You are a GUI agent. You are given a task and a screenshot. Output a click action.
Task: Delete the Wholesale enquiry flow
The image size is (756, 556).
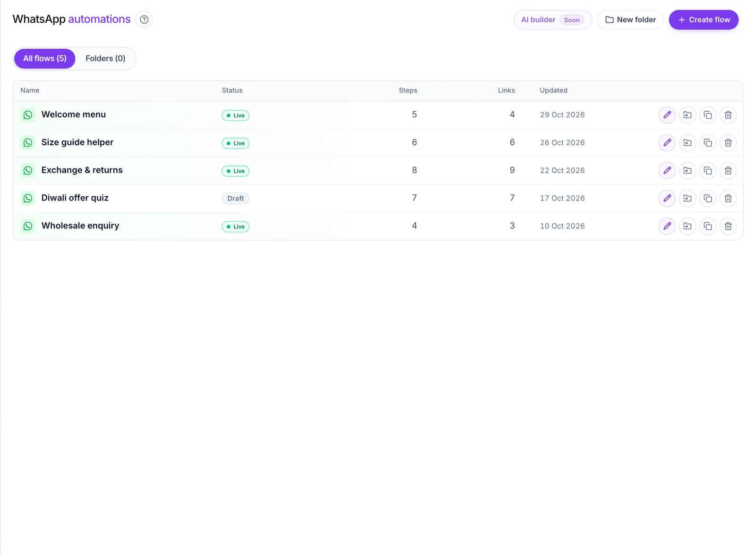[728, 226]
